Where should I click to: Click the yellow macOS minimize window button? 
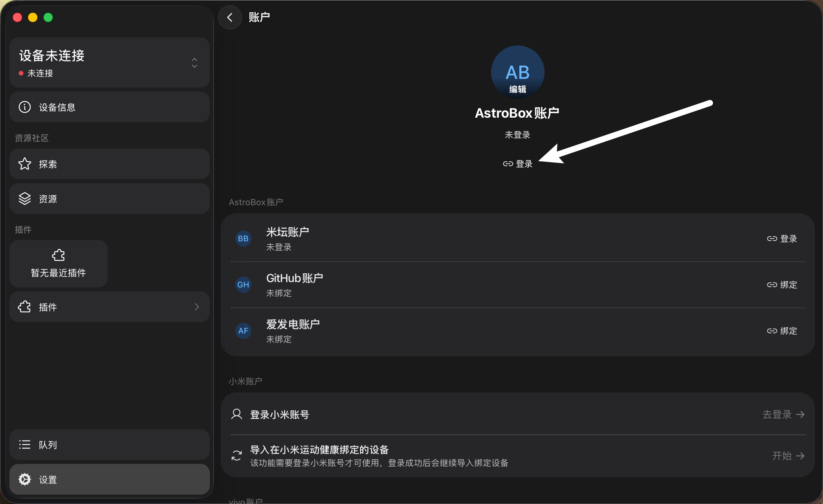click(x=33, y=17)
